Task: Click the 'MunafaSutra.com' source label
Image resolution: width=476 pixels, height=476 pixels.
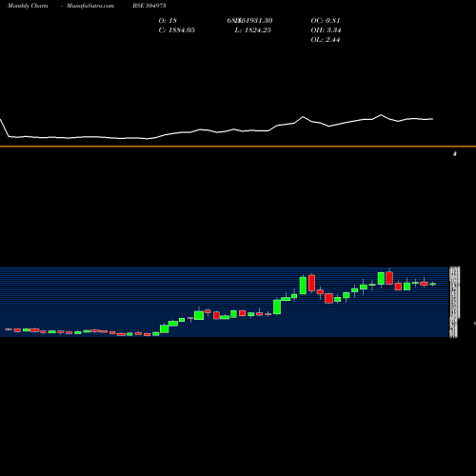Action: click(90, 6)
